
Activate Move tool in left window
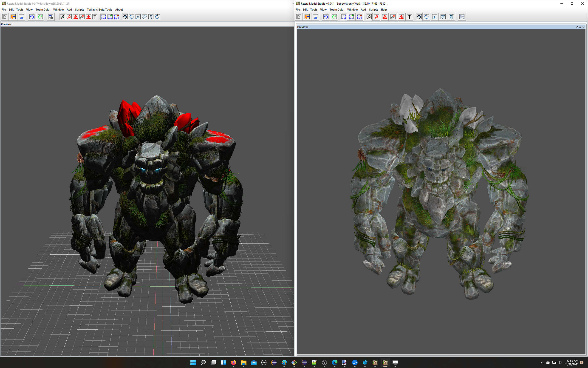coord(125,17)
